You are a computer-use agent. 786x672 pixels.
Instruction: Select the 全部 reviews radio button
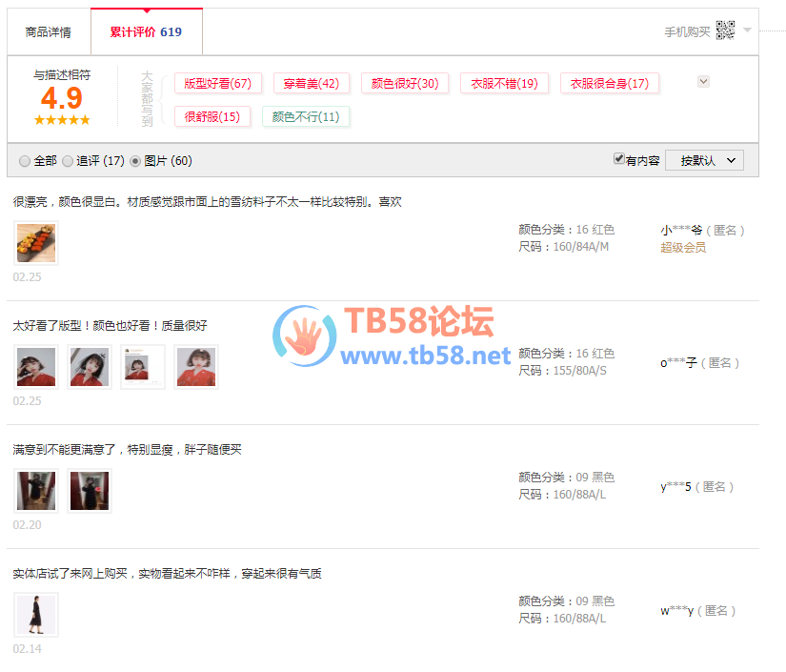(25, 161)
